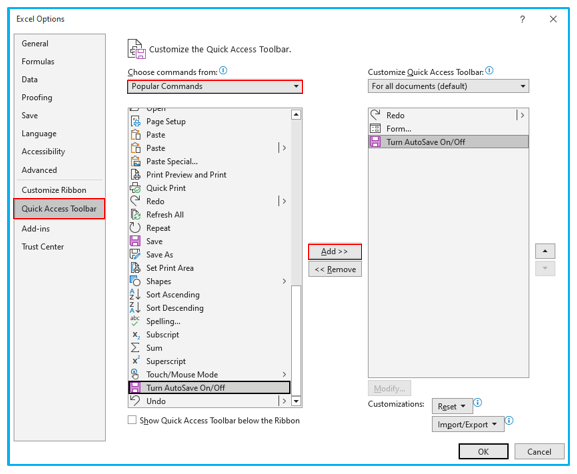Select the Save As icon
This screenshot has height=474, width=577.
pos(135,254)
